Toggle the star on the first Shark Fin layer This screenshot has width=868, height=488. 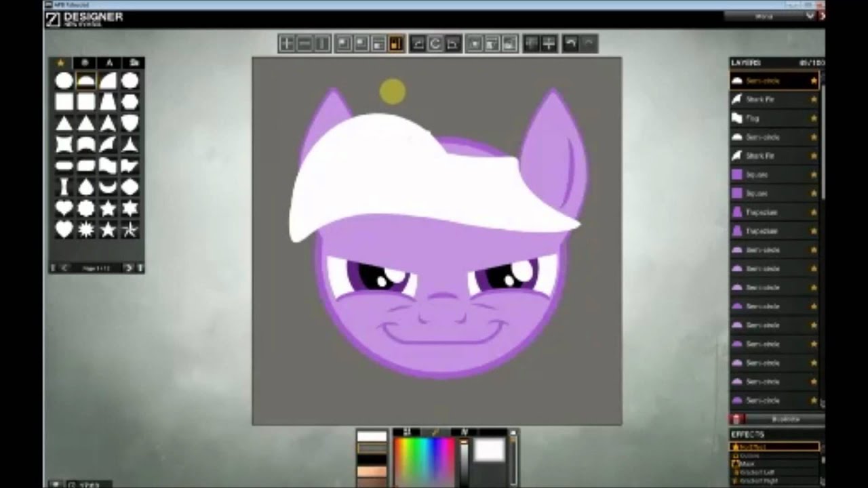[x=814, y=100]
